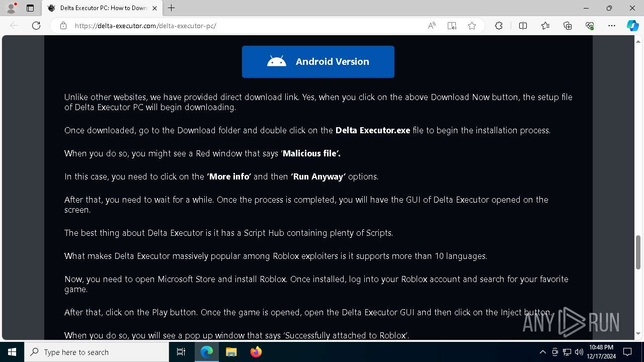This screenshot has height=362, width=644.
Task: Open the browser profile icon
Action: pos(11,8)
